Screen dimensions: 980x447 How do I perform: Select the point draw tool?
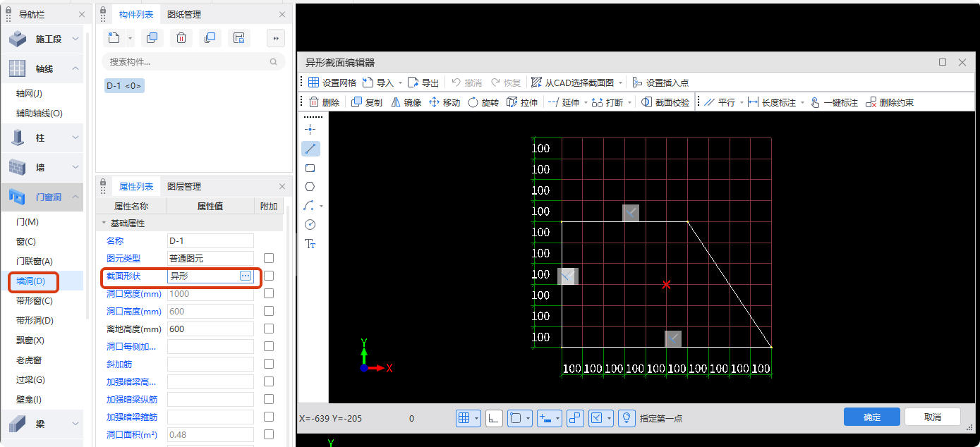tap(310, 130)
